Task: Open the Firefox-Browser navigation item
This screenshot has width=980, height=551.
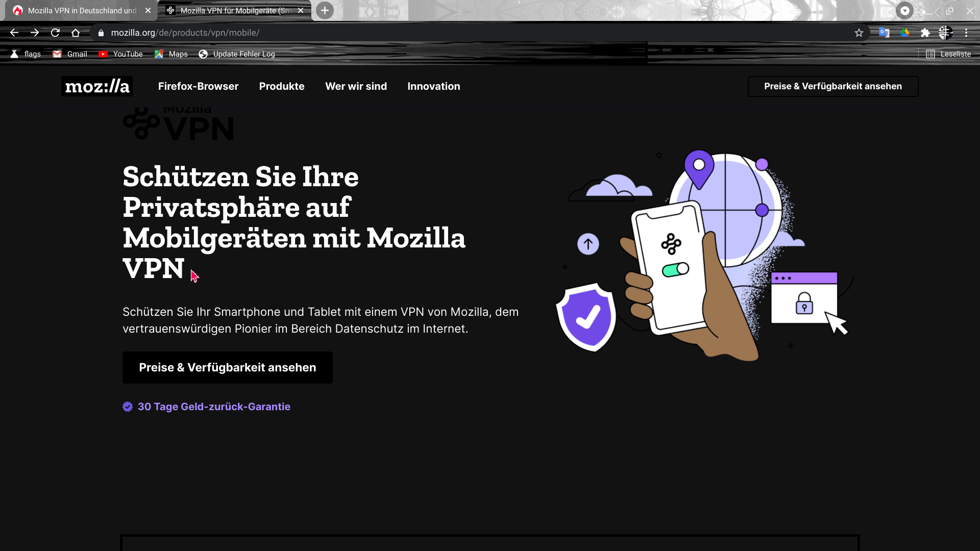Action: pos(198,86)
